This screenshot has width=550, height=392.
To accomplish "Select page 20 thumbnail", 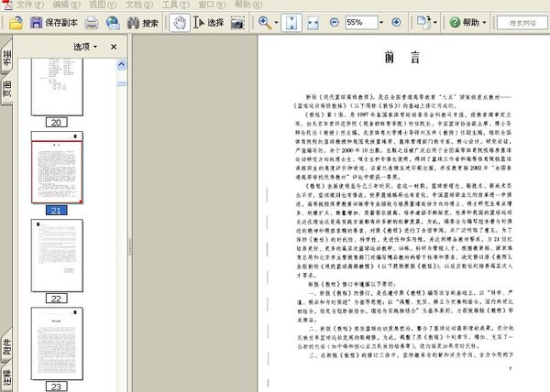I will pyautogui.click(x=57, y=87).
